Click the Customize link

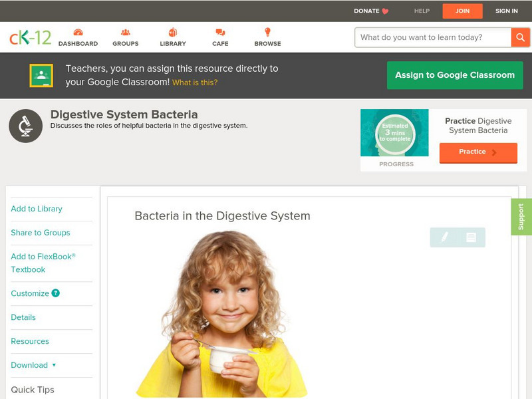point(30,293)
